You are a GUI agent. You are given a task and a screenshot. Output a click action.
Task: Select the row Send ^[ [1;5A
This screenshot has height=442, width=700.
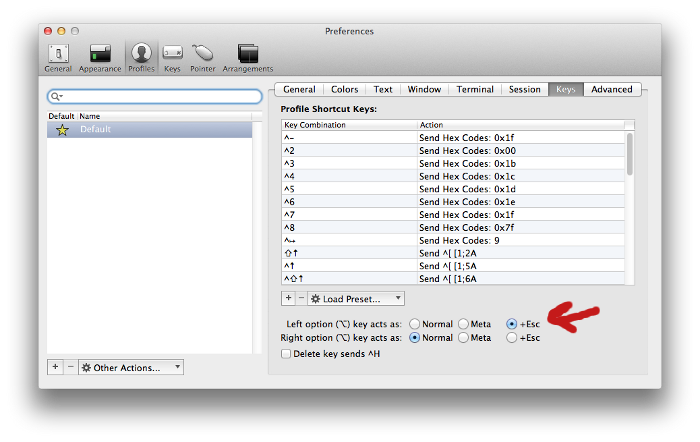coord(453,266)
